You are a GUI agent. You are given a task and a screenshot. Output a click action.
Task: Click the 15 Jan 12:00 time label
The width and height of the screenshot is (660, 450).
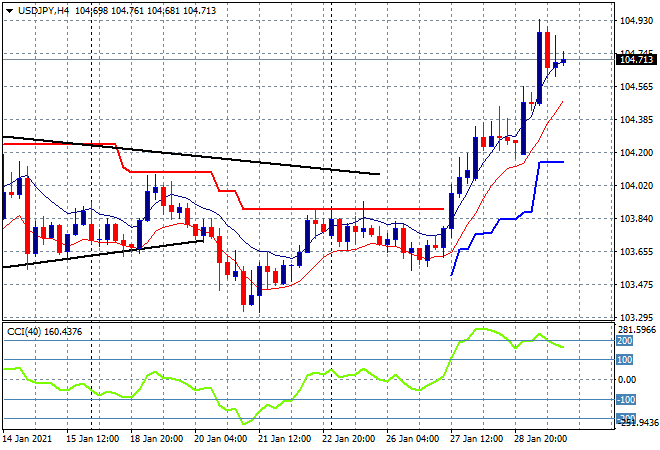click(x=92, y=439)
